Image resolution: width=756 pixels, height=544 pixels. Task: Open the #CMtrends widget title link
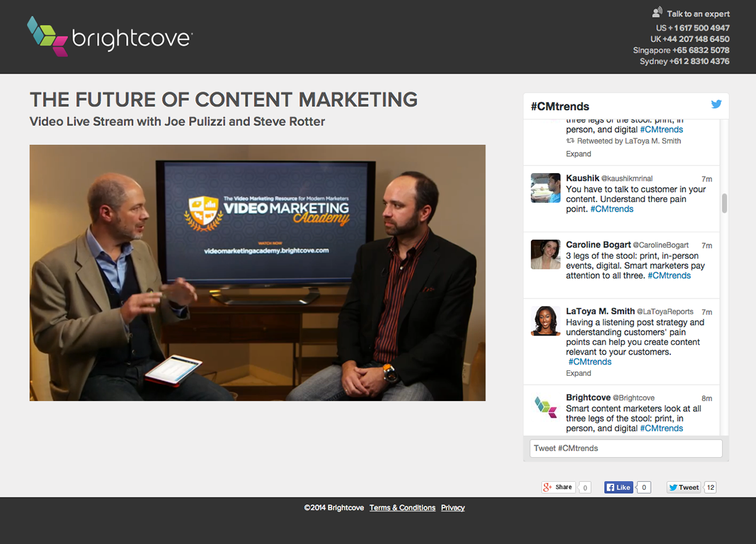point(560,106)
